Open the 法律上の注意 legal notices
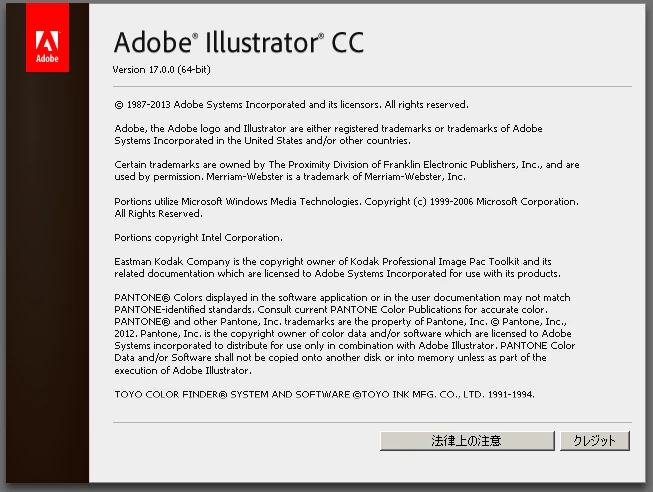Screen dimensions: 653x492 coord(467,440)
